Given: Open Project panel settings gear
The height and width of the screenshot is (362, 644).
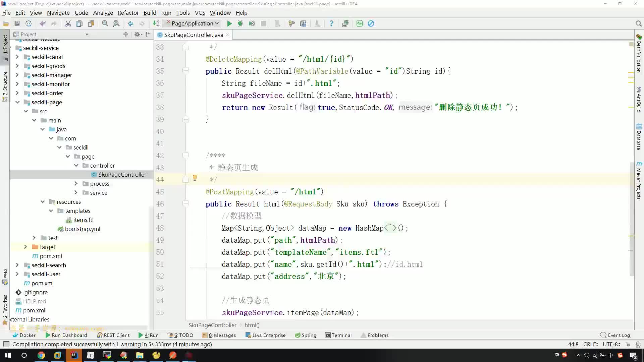Looking at the screenshot, I should coord(138,34).
